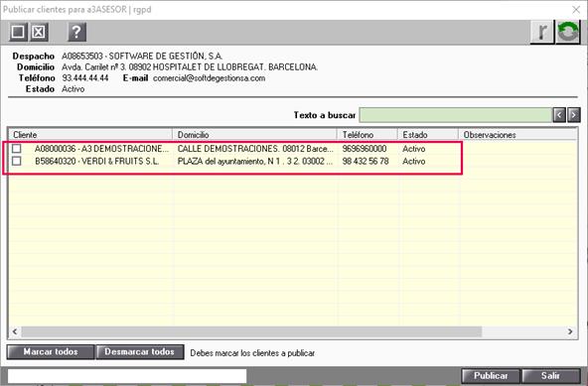Click the Salir button
The height and width of the screenshot is (386, 588).
tap(550, 375)
